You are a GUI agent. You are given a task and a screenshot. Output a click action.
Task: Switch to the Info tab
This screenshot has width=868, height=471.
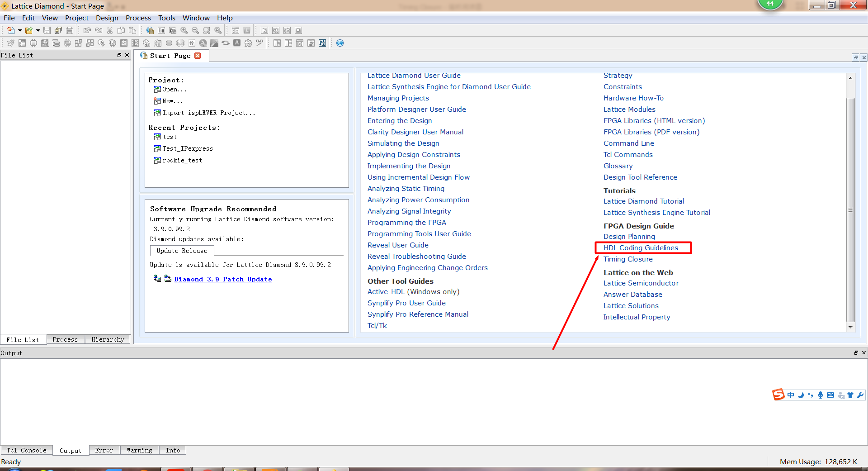click(173, 450)
